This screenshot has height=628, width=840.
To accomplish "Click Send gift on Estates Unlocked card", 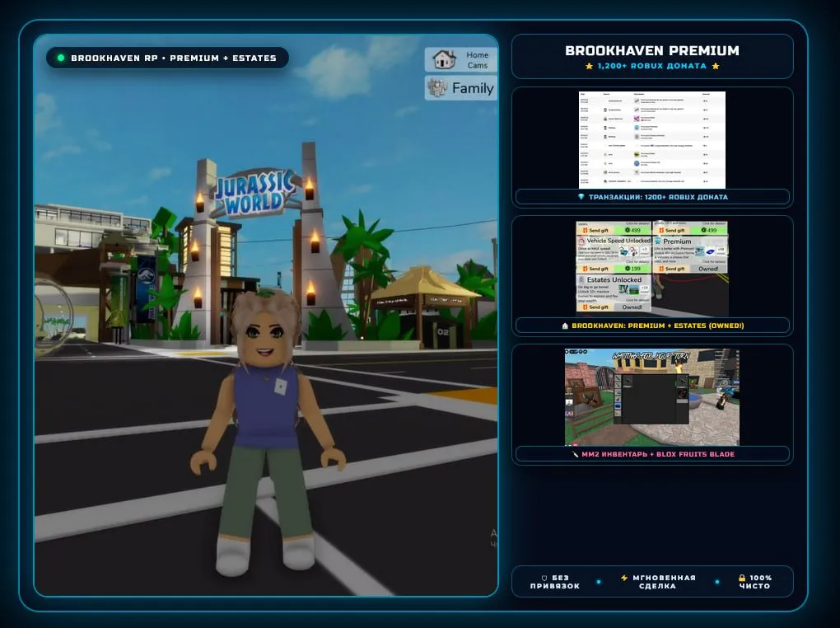I will point(595,307).
